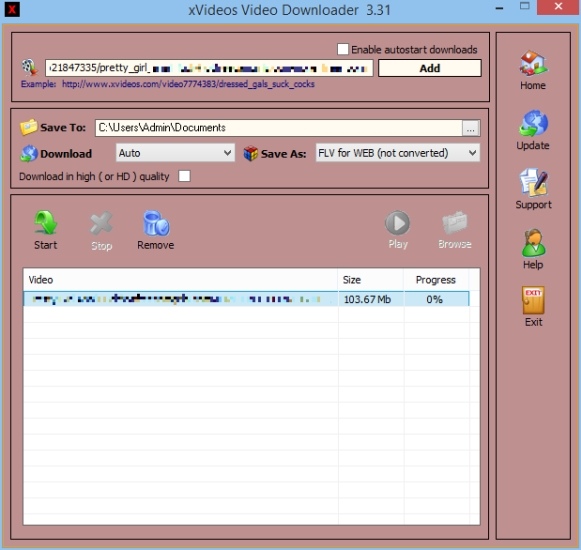Open the Home house icon
Screen dimensions: 581x550
533,63
